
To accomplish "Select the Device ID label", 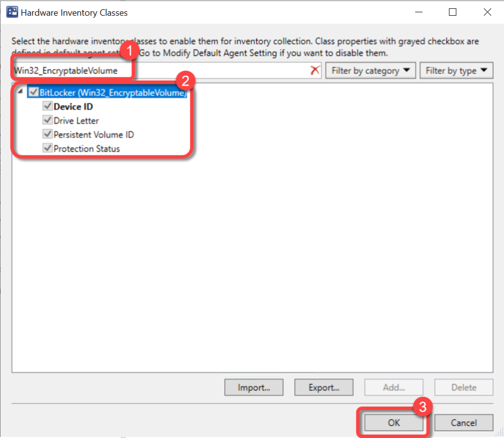I will point(73,106).
